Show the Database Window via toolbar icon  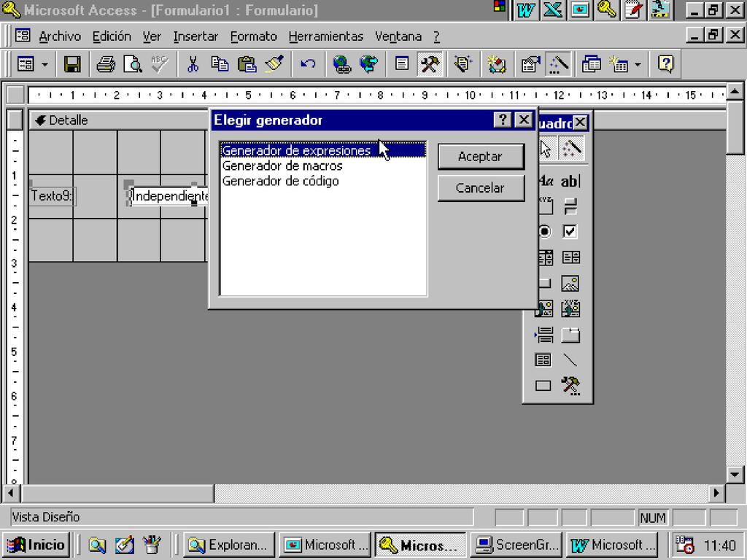pos(591,64)
